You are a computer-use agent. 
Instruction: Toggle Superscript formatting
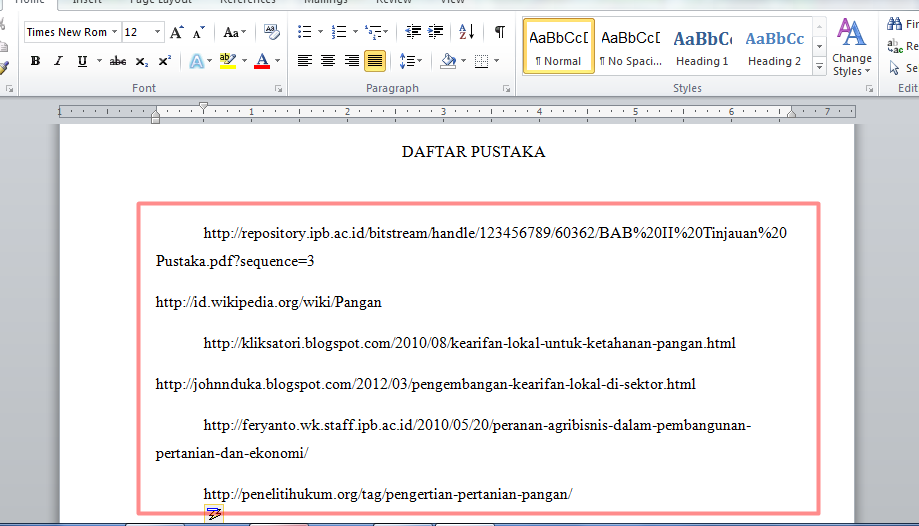pyautogui.click(x=165, y=61)
